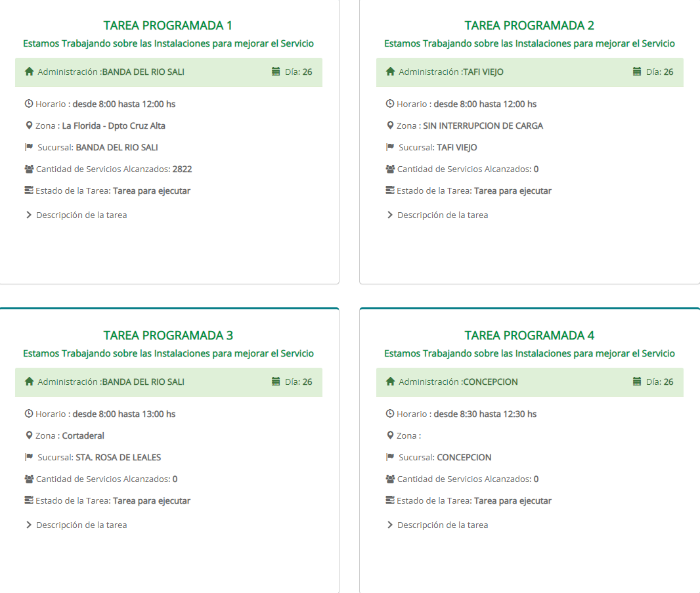The image size is (700, 593).
Task: Click the users icon next to 2822 services
Action: click(x=29, y=169)
